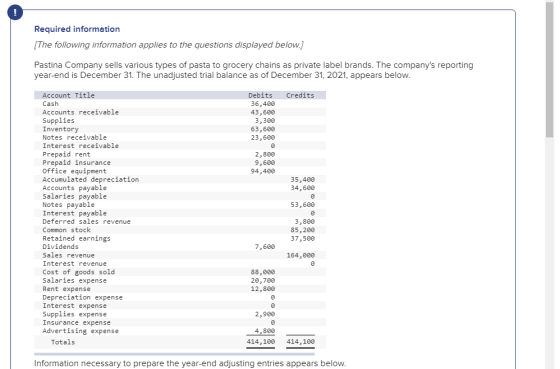Click the Prepaid insurance row label
The width and height of the screenshot is (560, 369).
coord(76,163)
